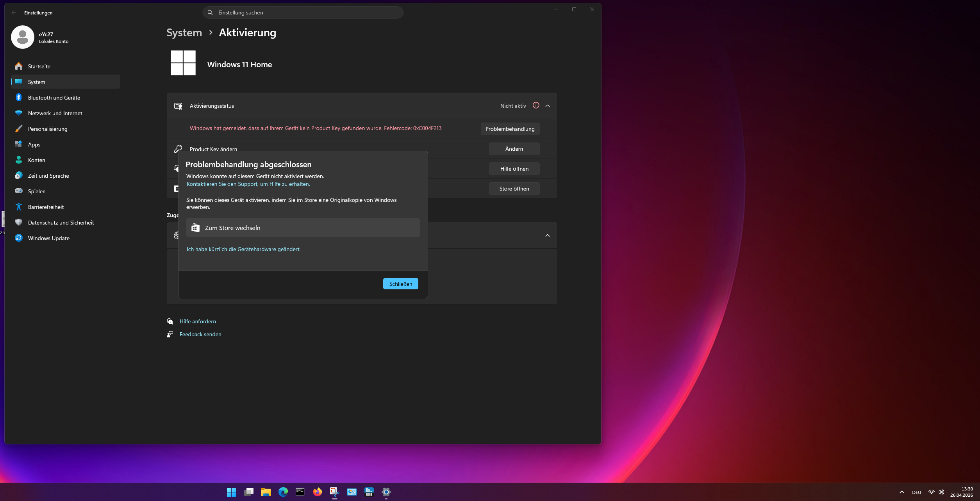The height and width of the screenshot is (501, 980).
Task: Click the Aktivierungsstatus row label
Action: tap(212, 106)
